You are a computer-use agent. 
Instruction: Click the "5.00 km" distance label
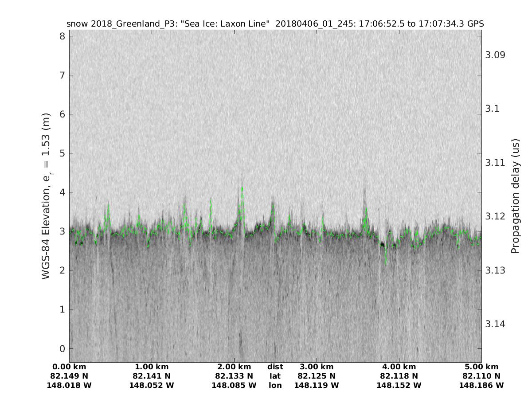(481, 367)
